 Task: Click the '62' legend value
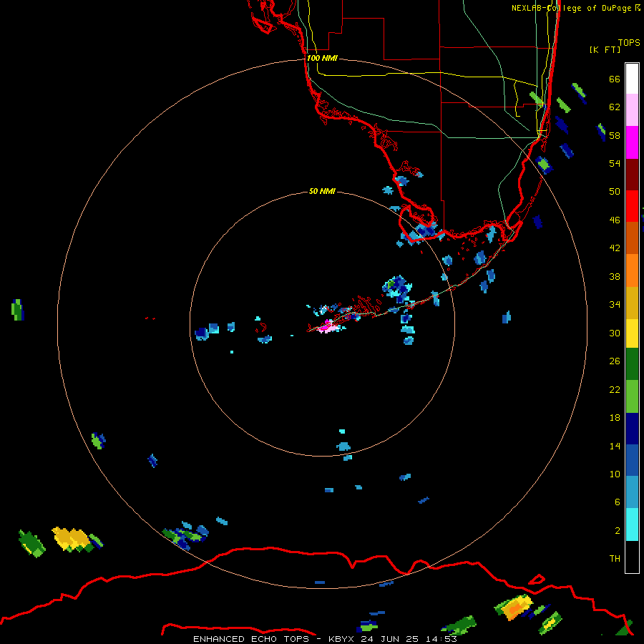tap(615, 107)
